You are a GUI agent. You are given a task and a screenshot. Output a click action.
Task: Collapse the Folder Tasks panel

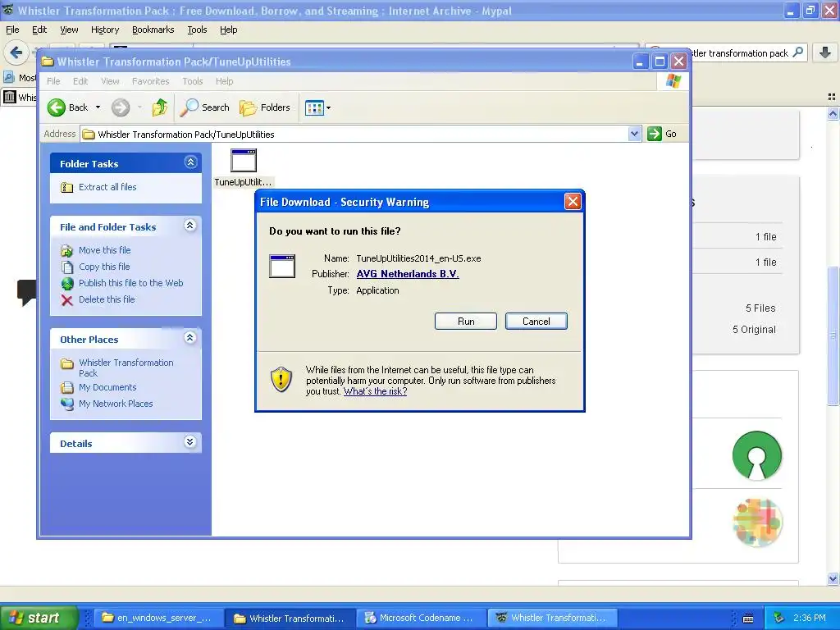[x=190, y=162]
